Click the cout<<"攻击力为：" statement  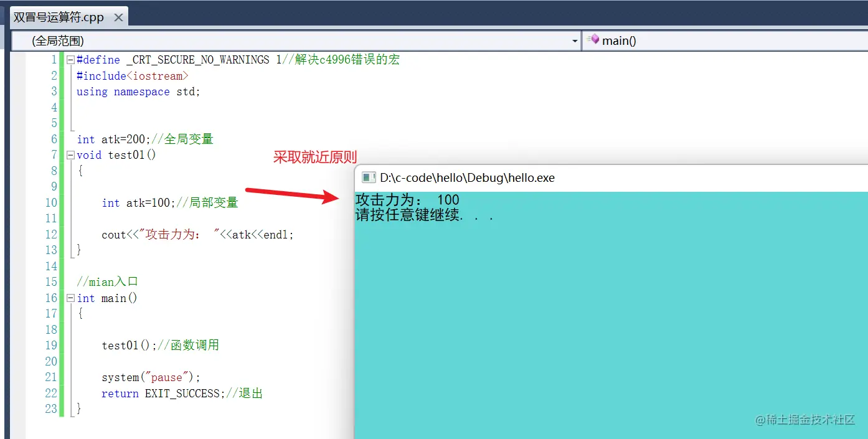click(197, 235)
